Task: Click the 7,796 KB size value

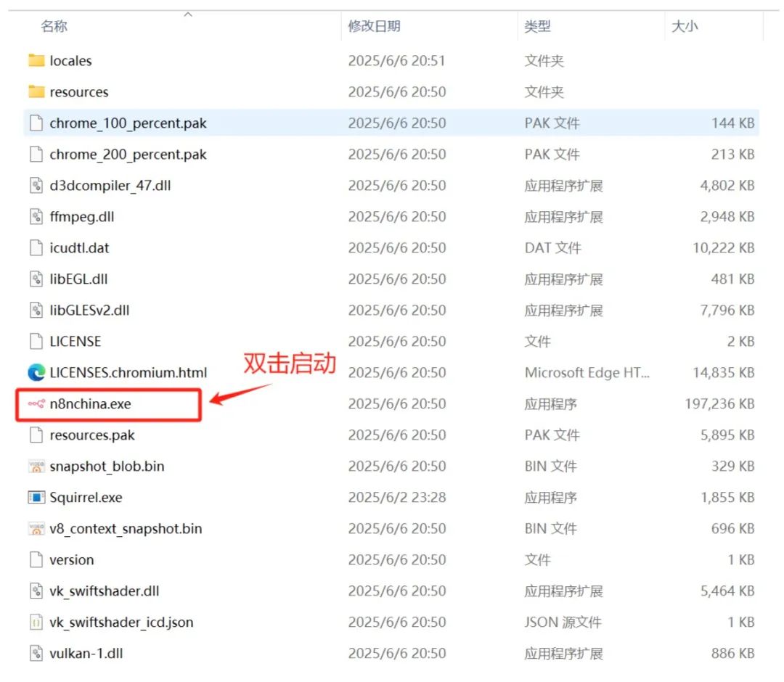Action: click(727, 311)
